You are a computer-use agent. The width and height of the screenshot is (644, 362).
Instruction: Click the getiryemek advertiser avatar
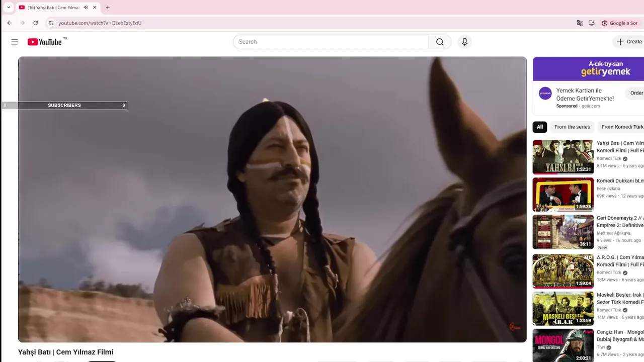[x=545, y=93]
